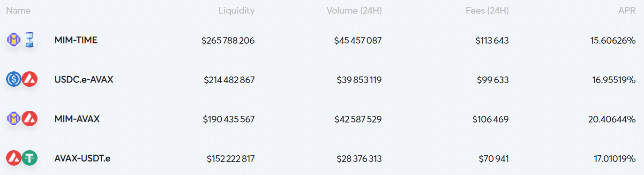Click the USDC.e coin icon
Image resolution: width=644 pixels, height=175 pixels.
(x=14, y=80)
